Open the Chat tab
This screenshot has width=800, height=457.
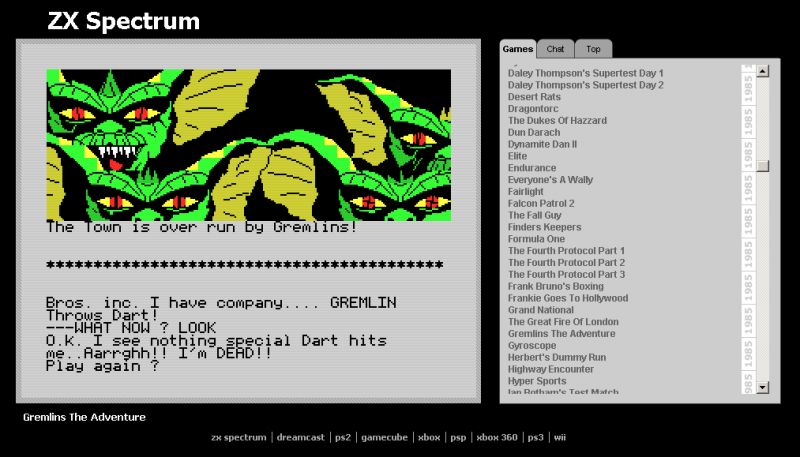click(555, 49)
